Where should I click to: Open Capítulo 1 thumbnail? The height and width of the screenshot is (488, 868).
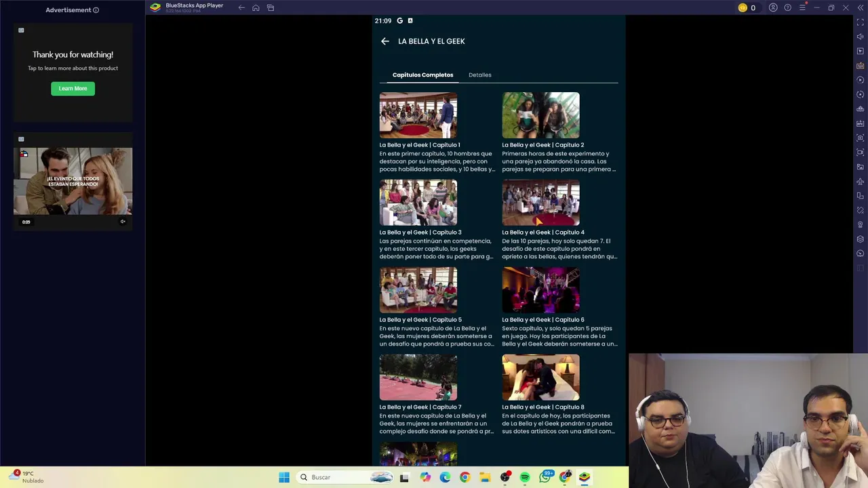point(418,115)
